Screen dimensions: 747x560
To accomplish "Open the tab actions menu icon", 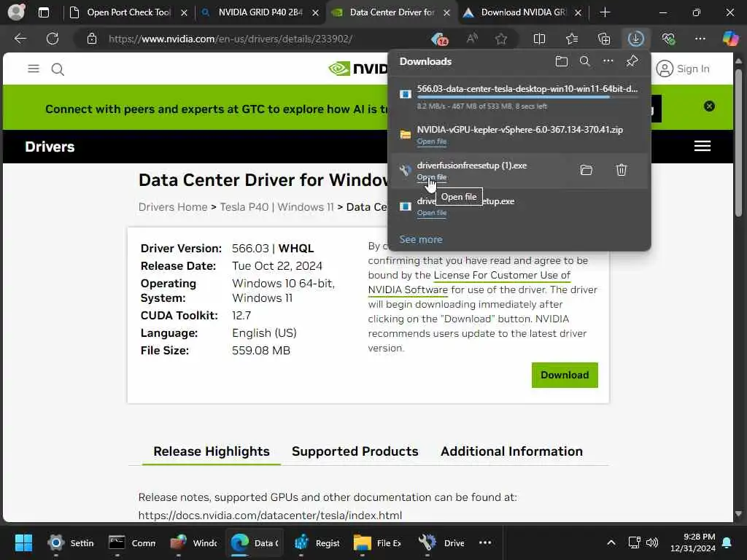I will pos(43,12).
